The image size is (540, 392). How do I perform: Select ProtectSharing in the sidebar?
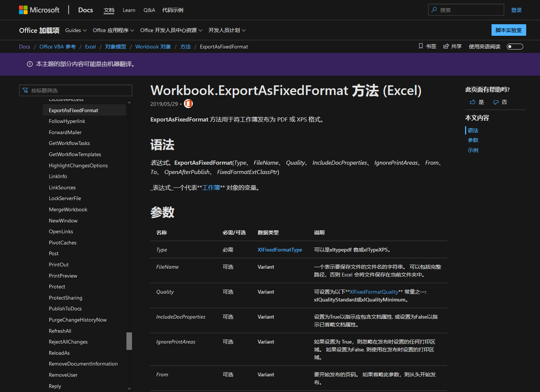point(66,298)
